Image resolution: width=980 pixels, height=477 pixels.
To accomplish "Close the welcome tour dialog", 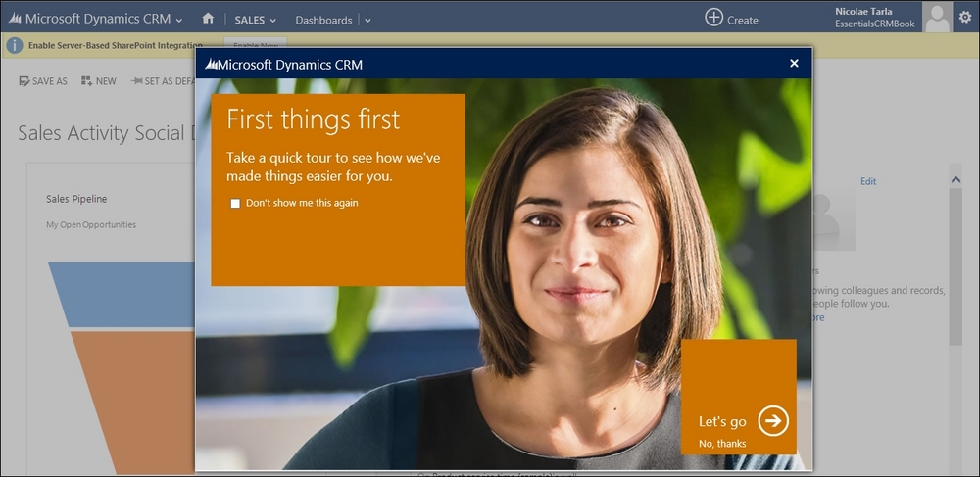I will click(x=794, y=63).
